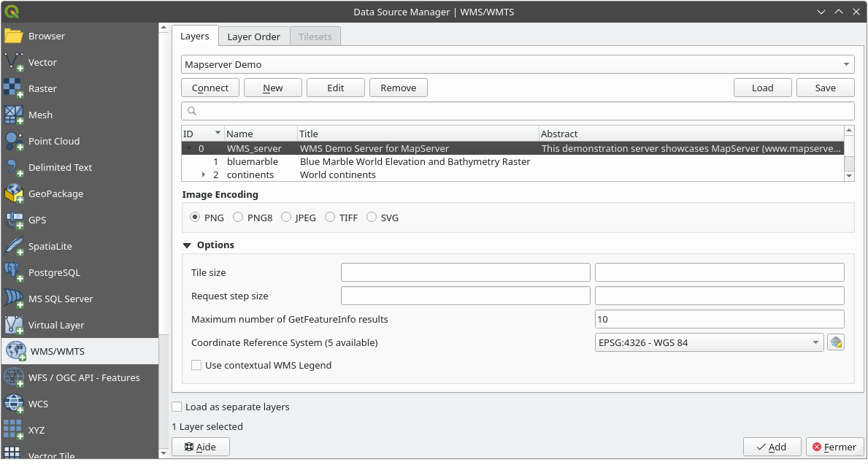Open the Point Cloud source icon
The image size is (868, 465).
[x=14, y=141]
